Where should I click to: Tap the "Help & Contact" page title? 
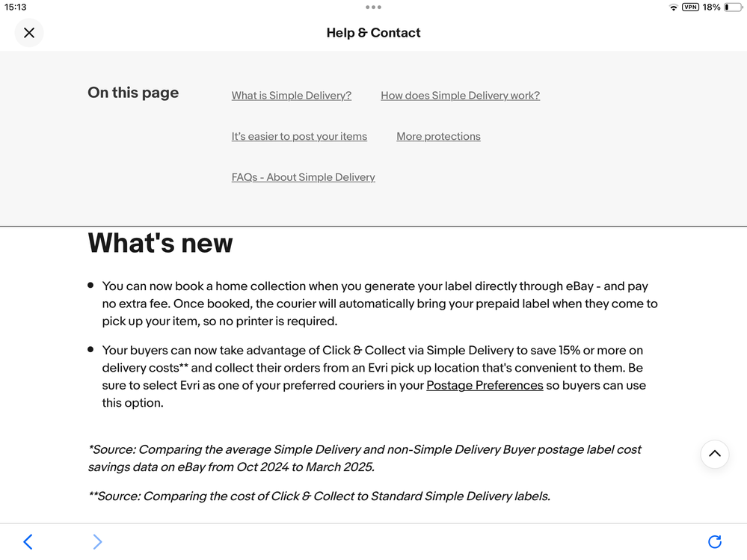(x=373, y=33)
